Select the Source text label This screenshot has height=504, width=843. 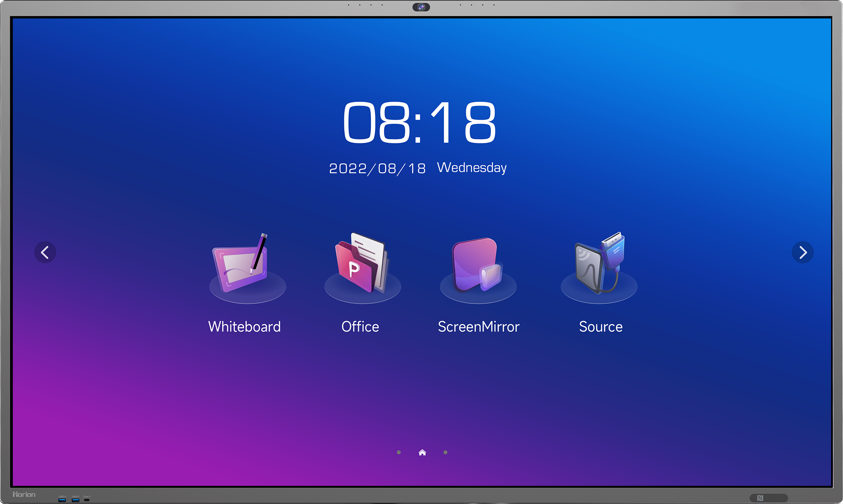601,327
